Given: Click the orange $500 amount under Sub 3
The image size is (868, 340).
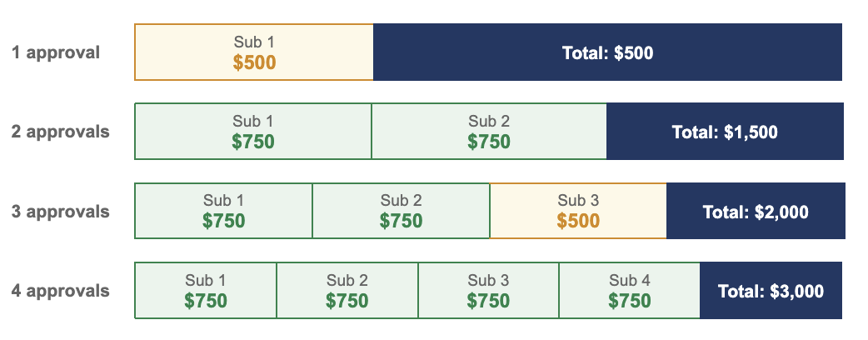Looking at the screenshot, I should 578,222.
